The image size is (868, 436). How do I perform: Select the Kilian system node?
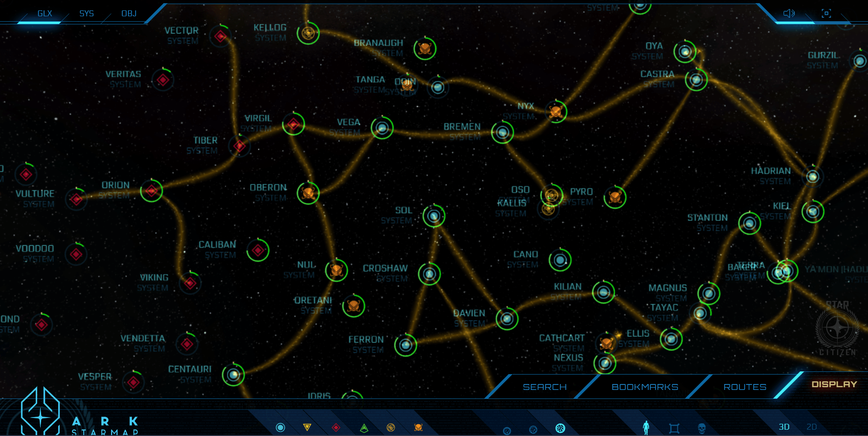tap(604, 293)
